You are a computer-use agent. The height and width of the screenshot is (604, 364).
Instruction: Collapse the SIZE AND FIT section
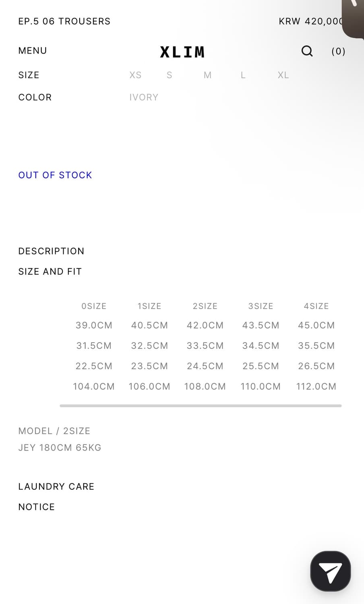(50, 272)
